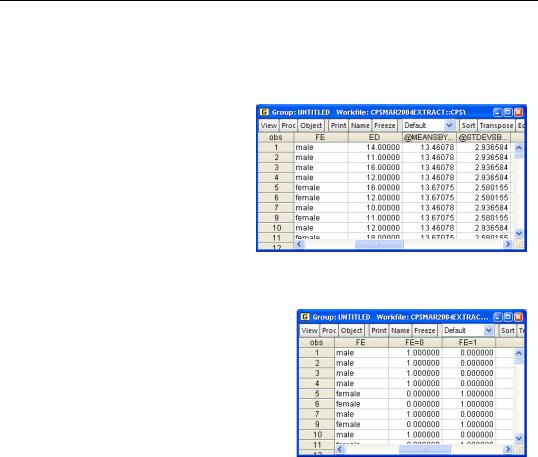Image resolution: width=538 pixels, height=457 pixels.
Task: Select 'male' cell in row 10 of upper window
Action: pyautogui.click(x=321, y=228)
